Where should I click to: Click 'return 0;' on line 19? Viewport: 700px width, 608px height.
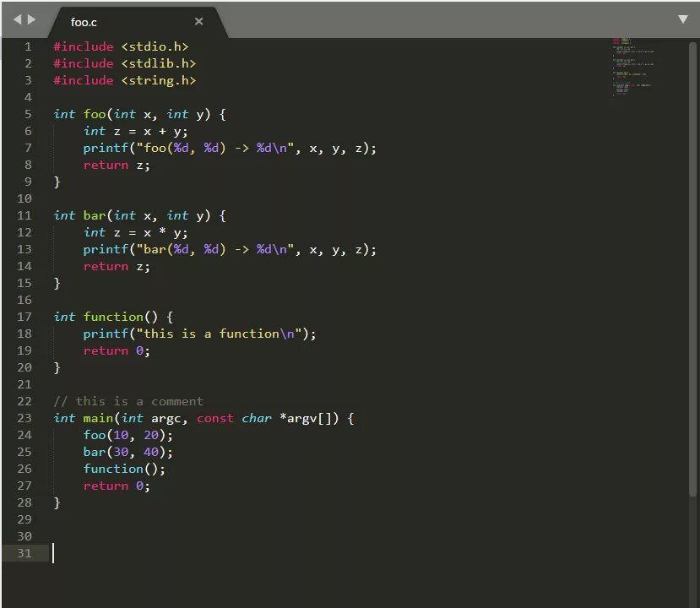[x=117, y=351]
